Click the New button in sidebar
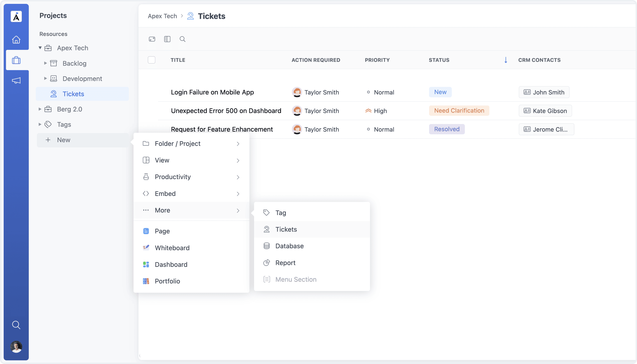 83,140
